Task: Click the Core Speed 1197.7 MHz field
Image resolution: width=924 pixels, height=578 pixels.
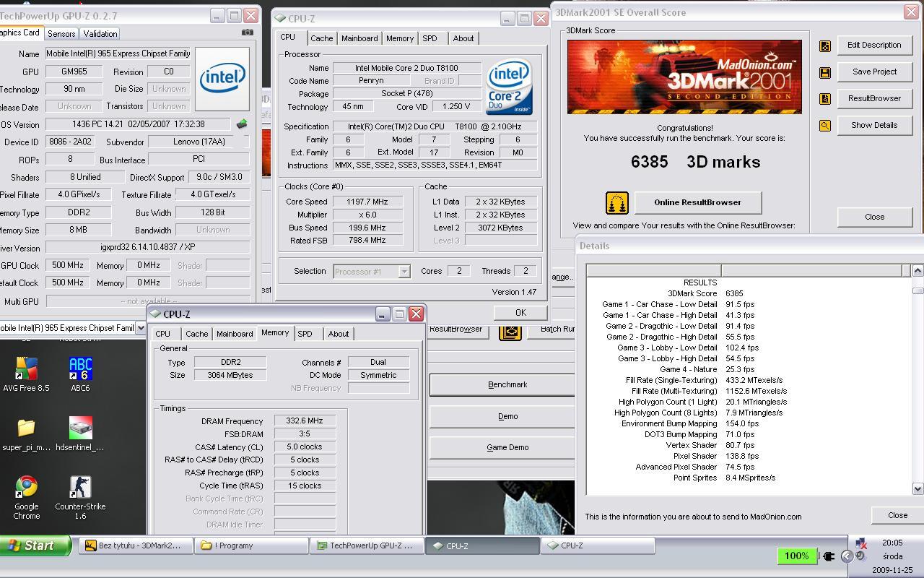Action: [367, 202]
